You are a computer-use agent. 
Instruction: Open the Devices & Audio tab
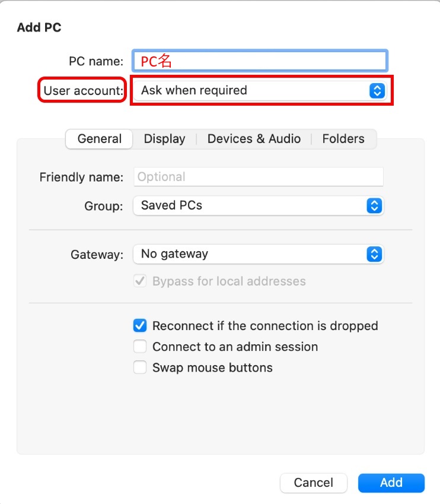point(254,139)
